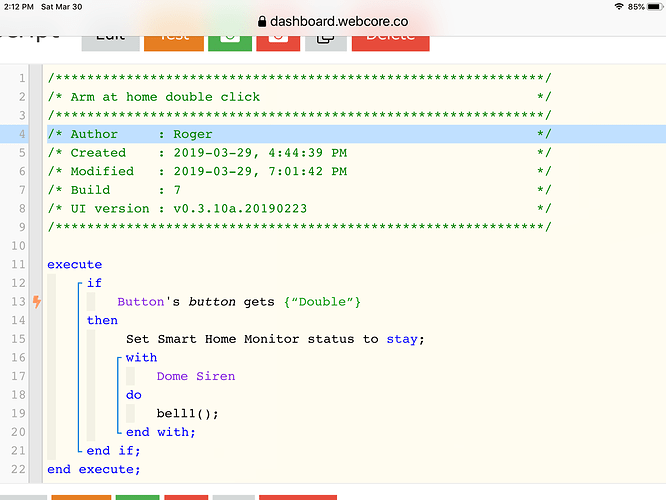
Task: Tap the lock icon in the address bar
Action: pyautogui.click(x=262, y=22)
